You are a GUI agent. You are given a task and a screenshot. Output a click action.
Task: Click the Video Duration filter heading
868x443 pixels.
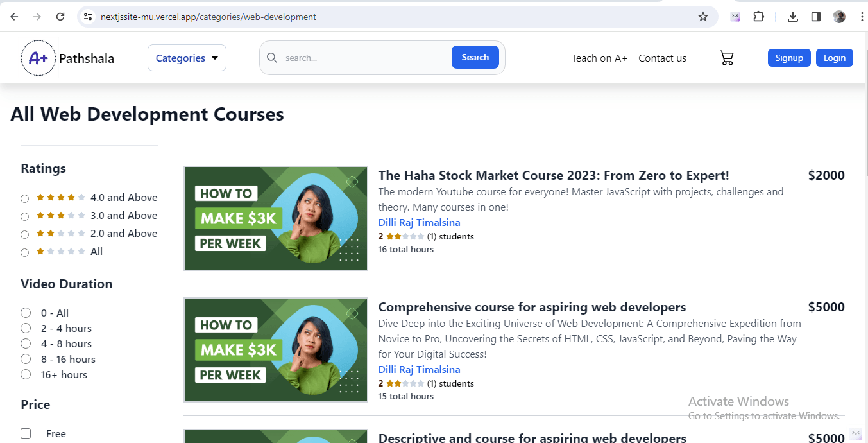tap(66, 284)
